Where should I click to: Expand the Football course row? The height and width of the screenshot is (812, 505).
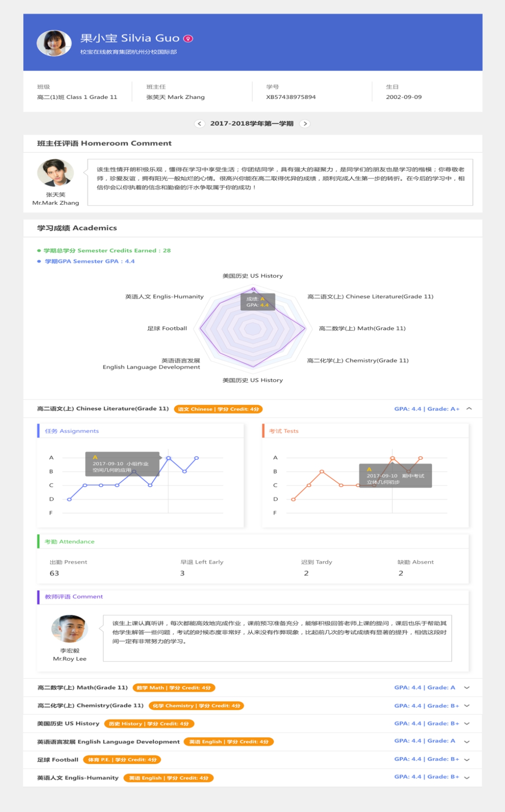click(467, 760)
